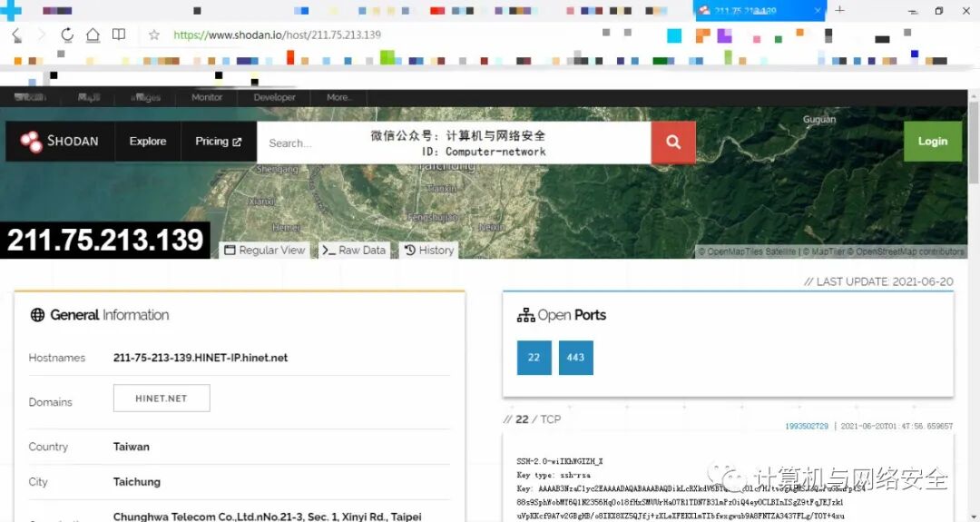This screenshot has height=522, width=980.
Task: Open the Pricing external link
Action: [218, 142]
